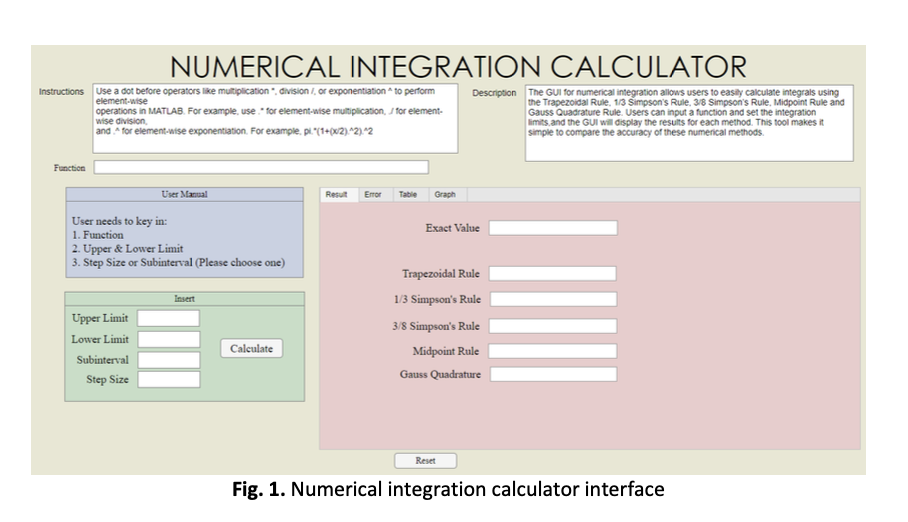Click the Function input field

[x=261, y=168]
